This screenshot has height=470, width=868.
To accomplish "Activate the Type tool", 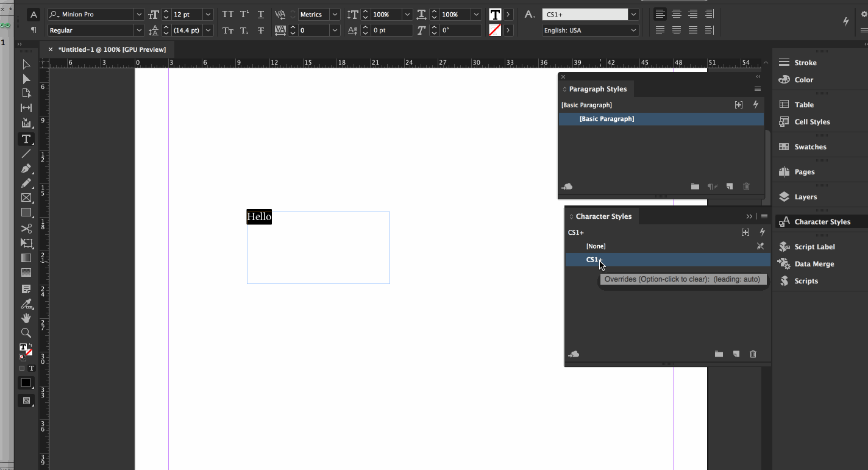I will click(x=26, y=139).
